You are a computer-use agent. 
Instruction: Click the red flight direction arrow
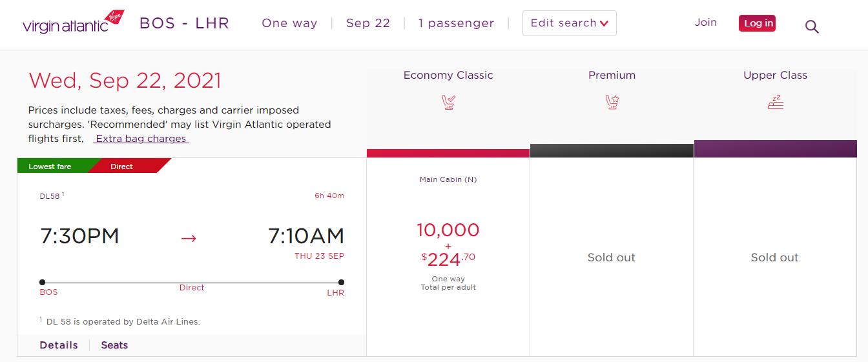click(189, 238)
